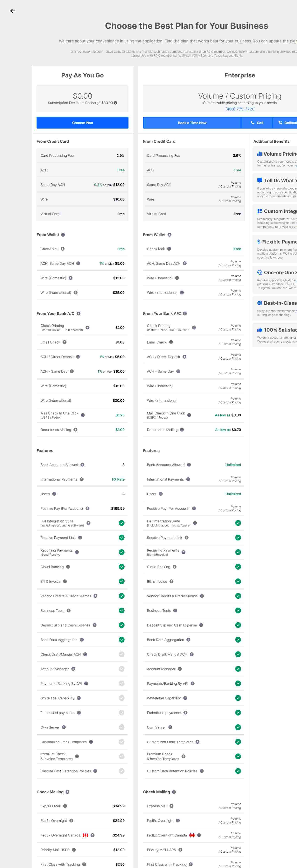Click the grayed Whitelabel Capability checkmark
This screenshot has height=868, width=297.
tap(121, 698)
